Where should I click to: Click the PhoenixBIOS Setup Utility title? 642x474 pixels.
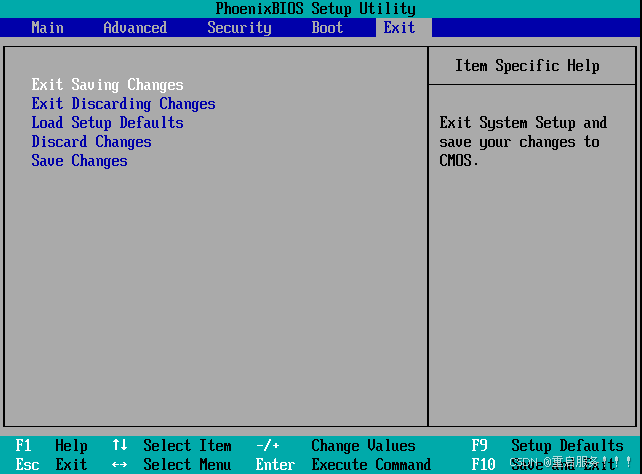click(x=315, y=9)
